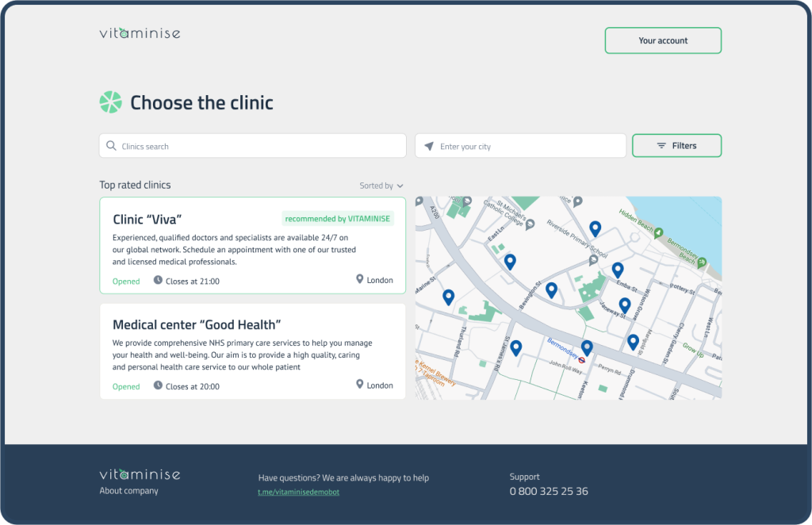Click the Support label in the footer
Image resolution: width=812 pixels, height=525 pixels.
[x=525, y=477]
